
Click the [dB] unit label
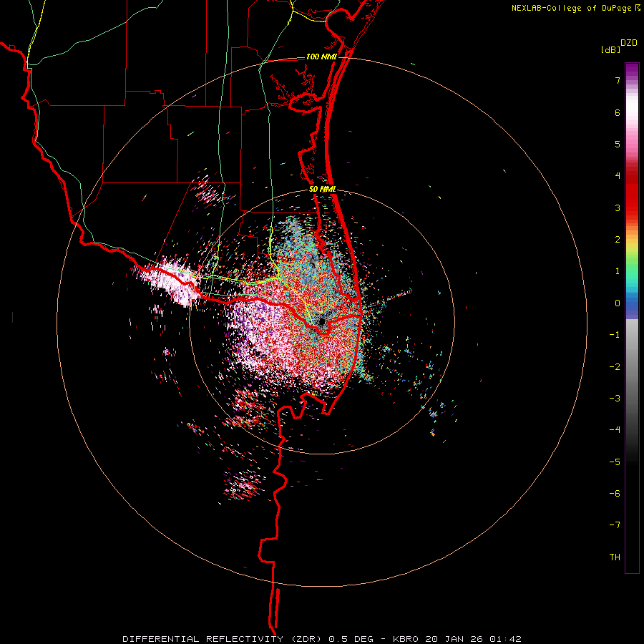tap(610, 49)
